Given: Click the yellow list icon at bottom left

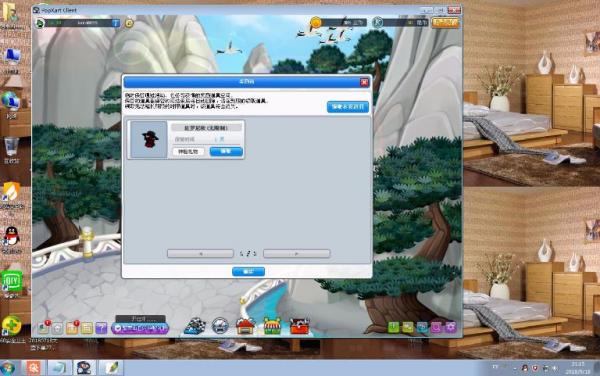Looking at the screenshot, I should tap(87, 328).
